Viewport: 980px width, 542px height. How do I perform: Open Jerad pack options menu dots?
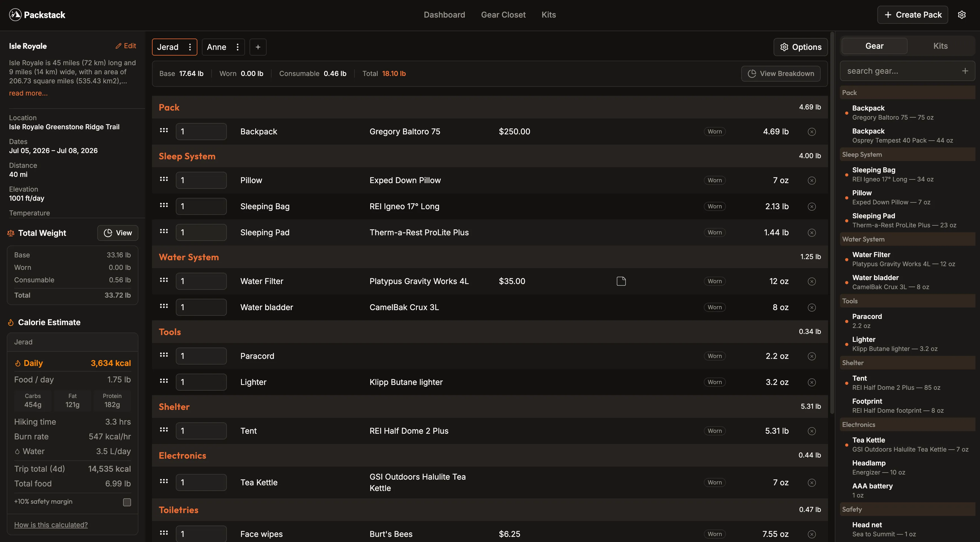tap(190, 47)
